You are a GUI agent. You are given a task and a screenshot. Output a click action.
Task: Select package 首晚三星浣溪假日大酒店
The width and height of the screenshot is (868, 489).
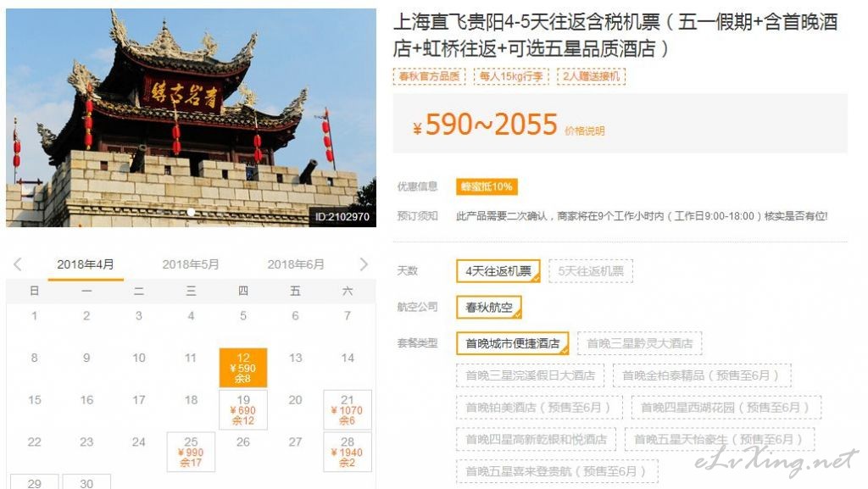(x=531, y=375)
